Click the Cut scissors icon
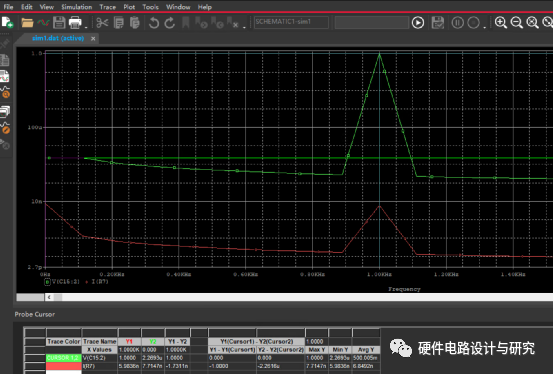Screen dimensions: 553x374 [x=102, y=23]
